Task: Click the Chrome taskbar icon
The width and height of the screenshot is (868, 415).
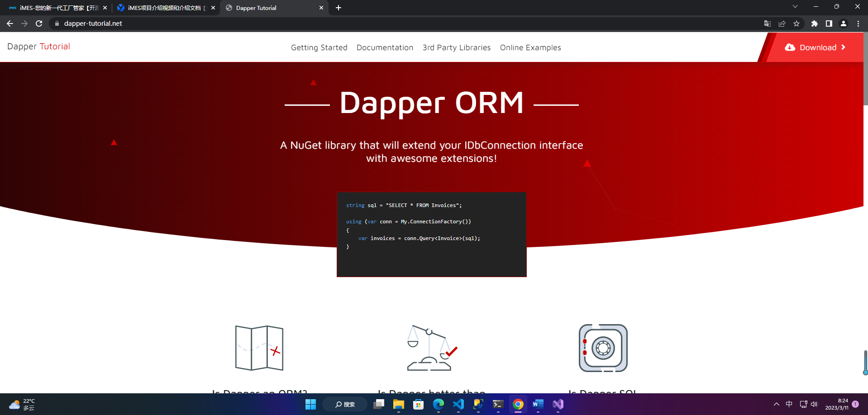Action: coord(518,404)
